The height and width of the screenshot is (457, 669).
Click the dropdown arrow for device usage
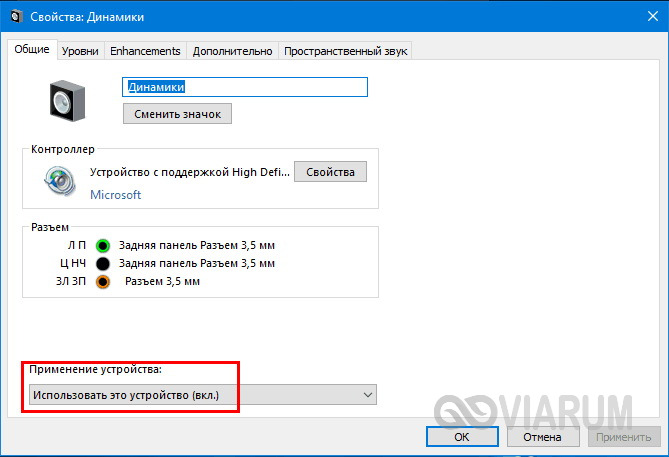click(367, 396)
